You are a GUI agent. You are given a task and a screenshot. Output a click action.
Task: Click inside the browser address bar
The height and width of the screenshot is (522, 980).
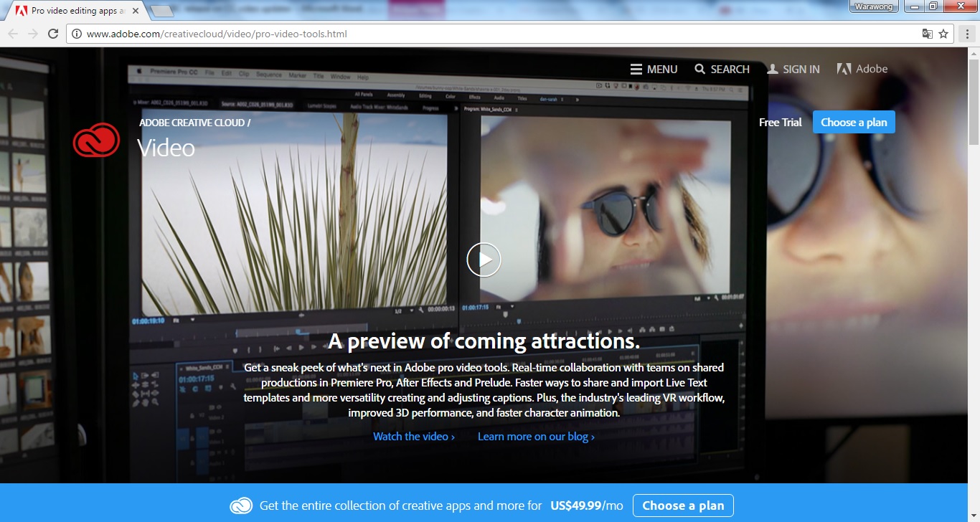point(359,33)
